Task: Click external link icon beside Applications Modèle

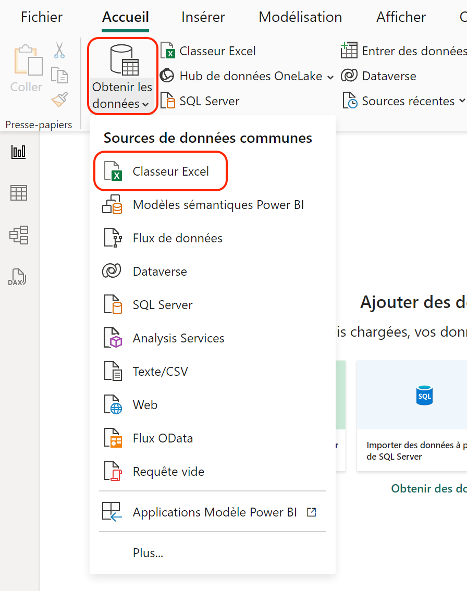Action: (x=311, y=512)
